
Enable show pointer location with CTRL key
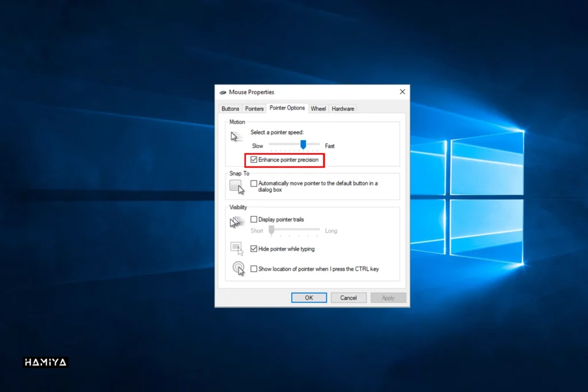coord(254,269)
